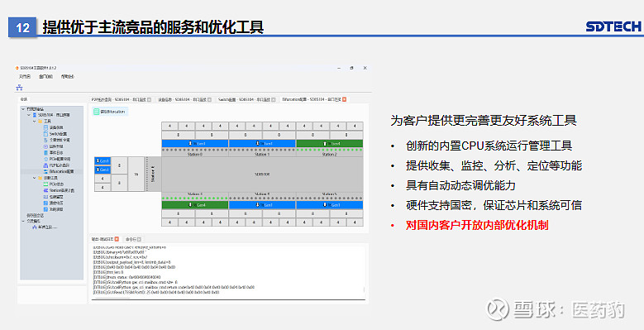Viewport: 644px width, 330px height.
Task: Open 事件日志 in the tools tree
Action: click(x=56, y=152)
